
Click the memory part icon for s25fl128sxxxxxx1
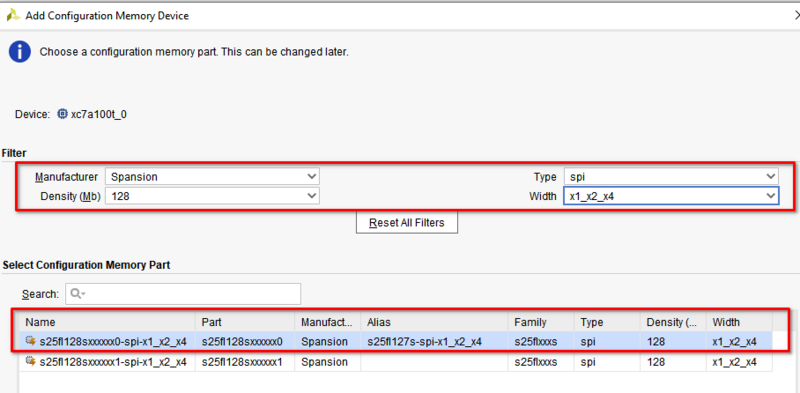31,362
